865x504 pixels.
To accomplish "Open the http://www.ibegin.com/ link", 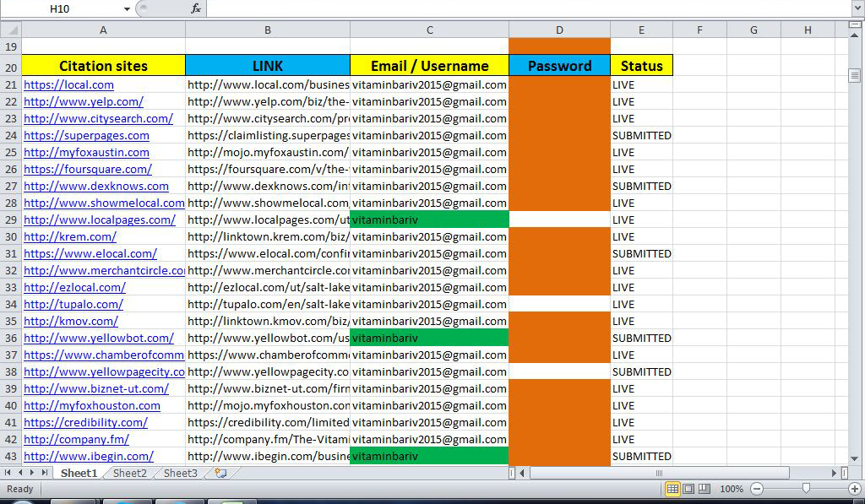I will click(88, 456).
